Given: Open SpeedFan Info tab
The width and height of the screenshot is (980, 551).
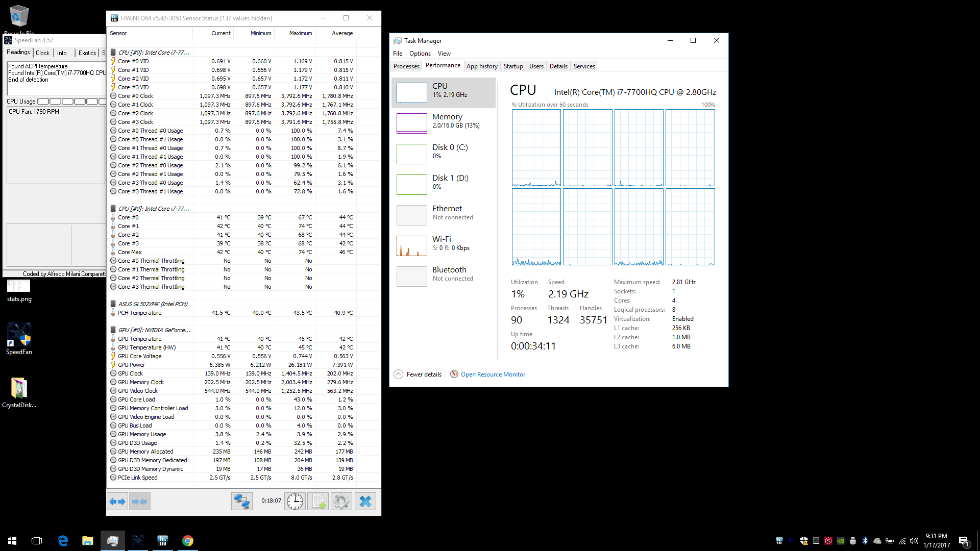Looking at the screenshot, I should [62, 53].
